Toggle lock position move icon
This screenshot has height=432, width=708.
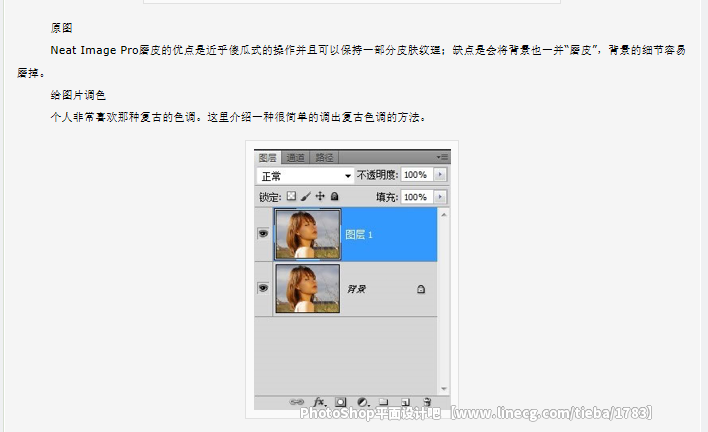(320, 196)
